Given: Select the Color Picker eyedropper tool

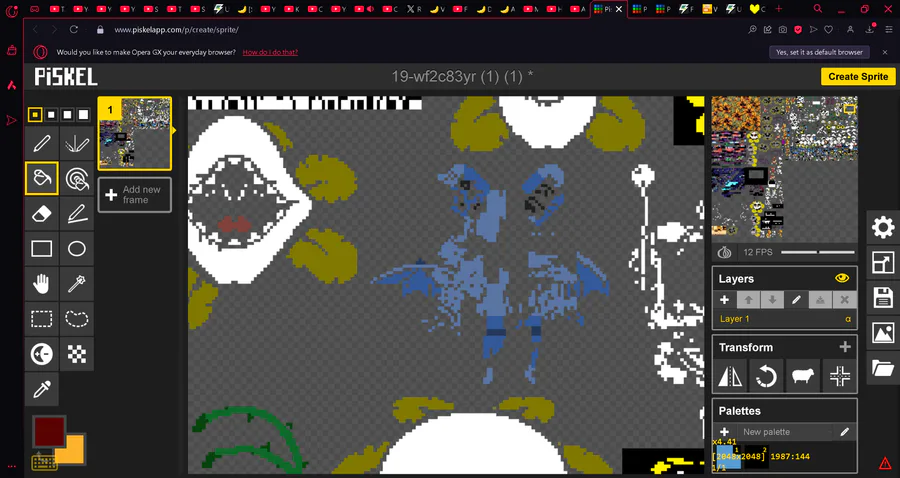Looking at the screenshot, I should pyautogui.click(x=41, y=390).
